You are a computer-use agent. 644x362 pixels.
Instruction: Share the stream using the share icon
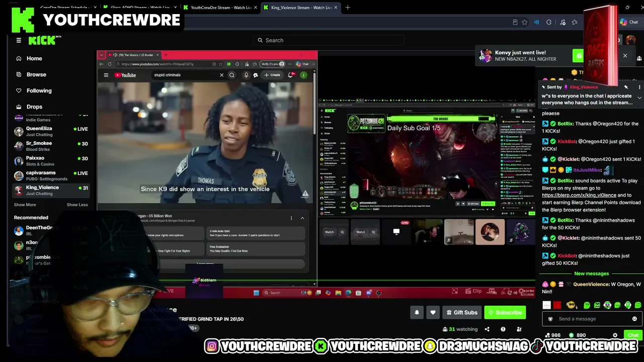pyautogui.click(x=487, y=329)
